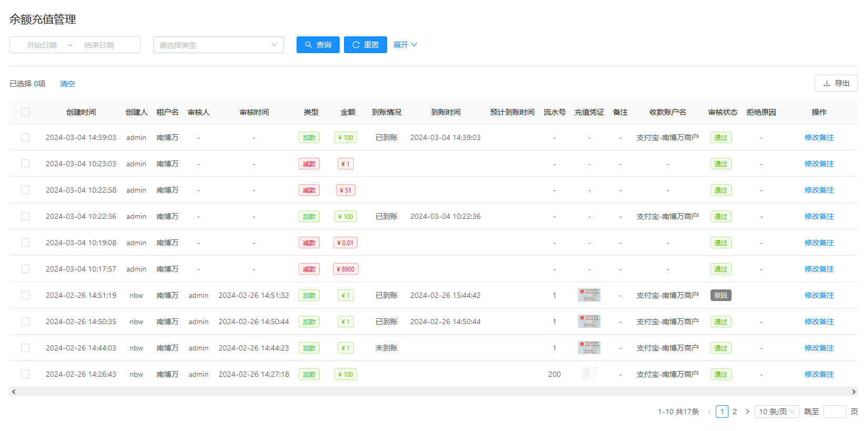Click the ¥ 51 amount tag
Image resolution: width=868 pixels, height=431 pixels.
(x=346, y=190)
